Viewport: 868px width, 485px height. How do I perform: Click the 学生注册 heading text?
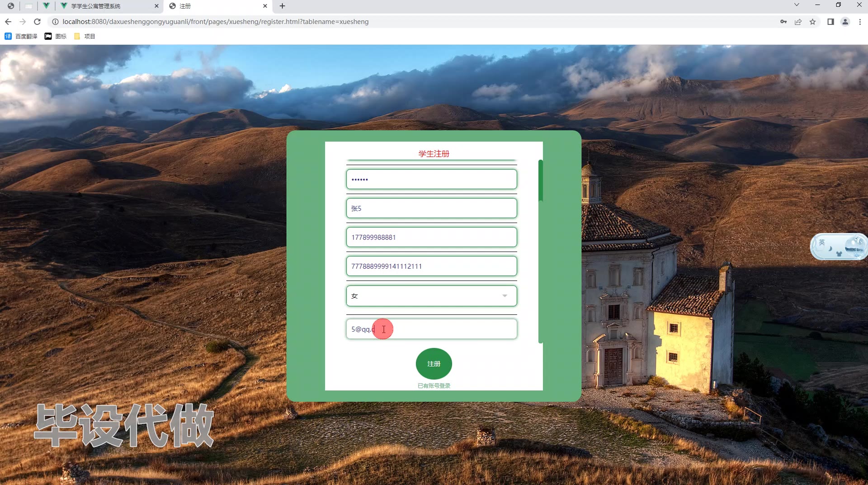click(x=434, y=154)
